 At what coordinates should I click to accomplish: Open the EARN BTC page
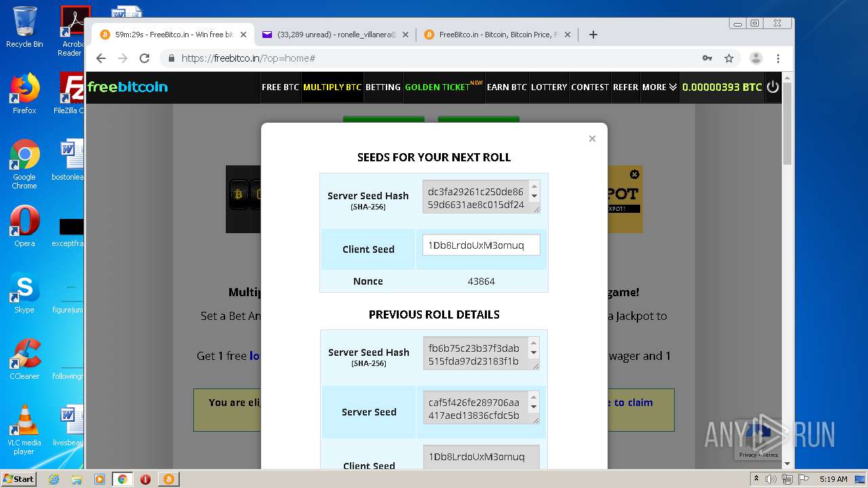tap(507, 87)
